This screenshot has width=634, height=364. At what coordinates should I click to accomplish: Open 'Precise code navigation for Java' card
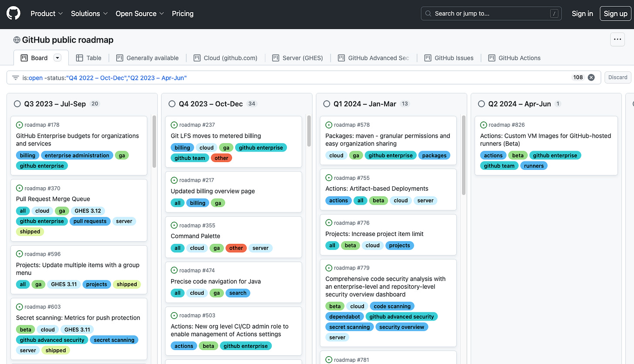pyautogui.click(x=216, y=281)
